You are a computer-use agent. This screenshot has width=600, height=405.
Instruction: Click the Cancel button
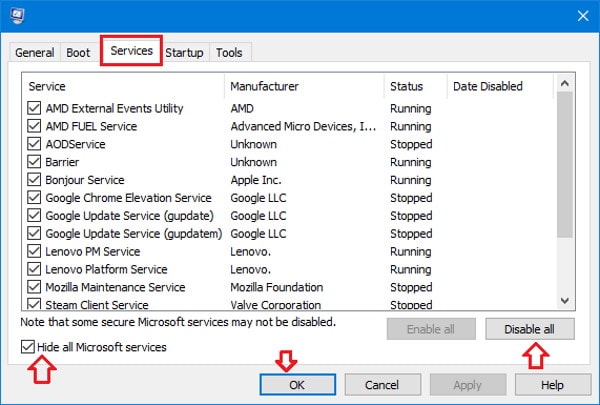point(382,385)
